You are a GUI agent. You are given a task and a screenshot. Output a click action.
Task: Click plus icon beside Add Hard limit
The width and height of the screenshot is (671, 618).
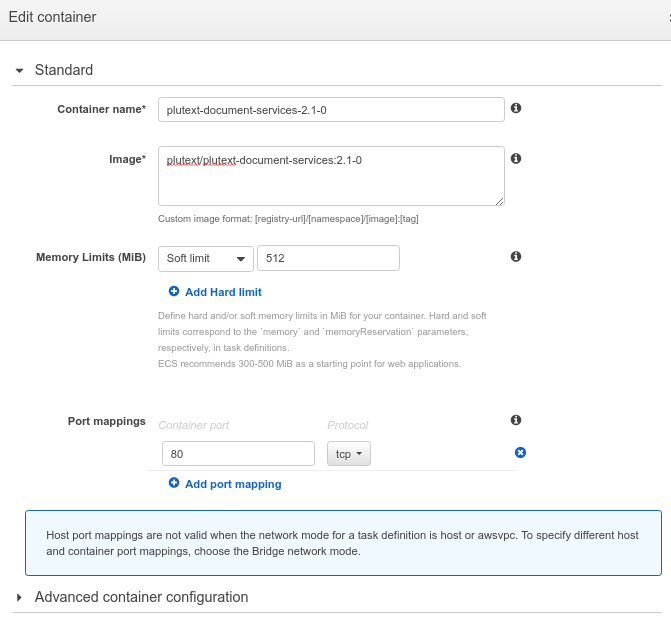[x=174, y=292]
